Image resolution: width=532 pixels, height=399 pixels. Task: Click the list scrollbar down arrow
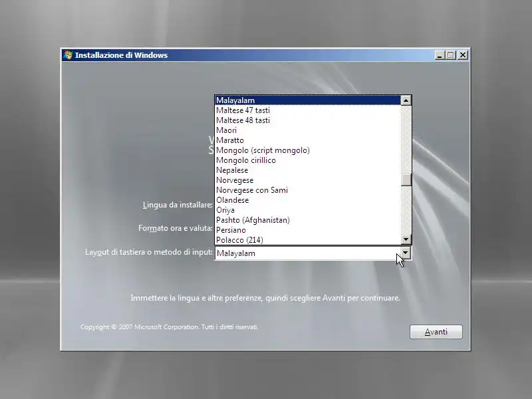(406, 239)
